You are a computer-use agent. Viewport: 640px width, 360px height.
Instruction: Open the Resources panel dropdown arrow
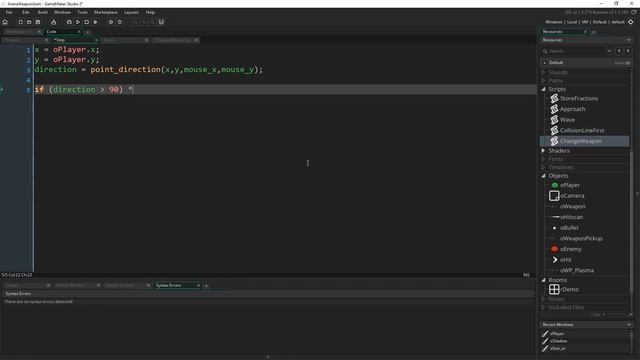[x=629, y=40]
